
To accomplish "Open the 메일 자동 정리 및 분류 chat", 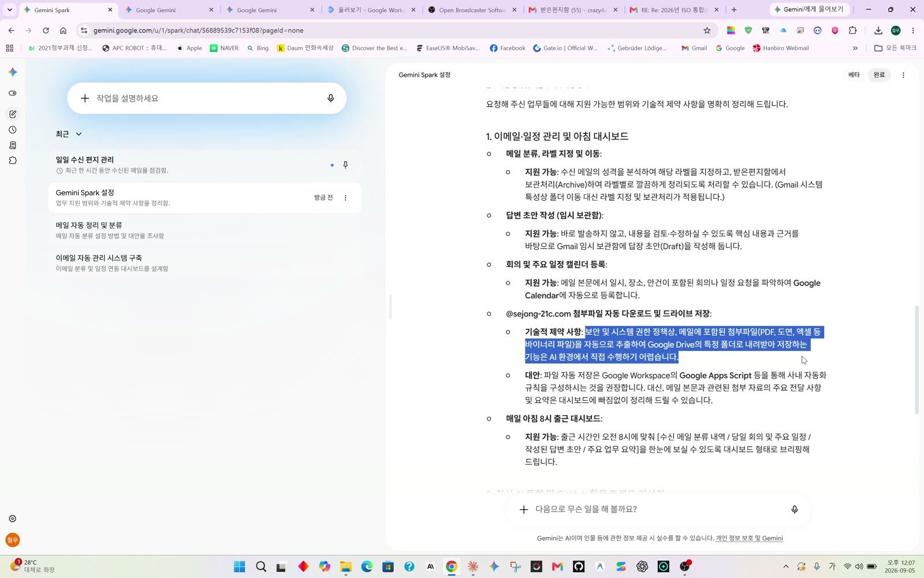I will click(205, 230).
